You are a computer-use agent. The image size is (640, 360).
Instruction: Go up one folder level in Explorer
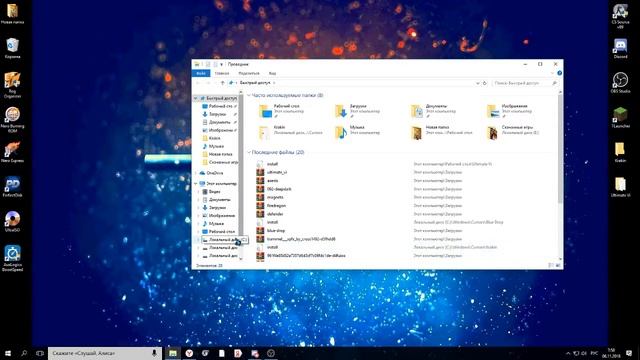point(222,83)
